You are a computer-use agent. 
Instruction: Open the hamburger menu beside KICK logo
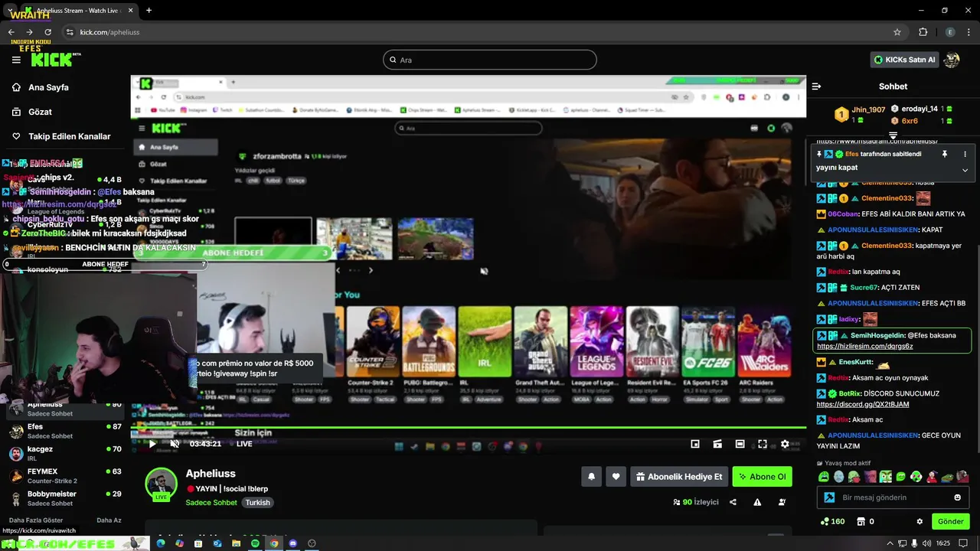pyautogui.click(x=16, y=60)
